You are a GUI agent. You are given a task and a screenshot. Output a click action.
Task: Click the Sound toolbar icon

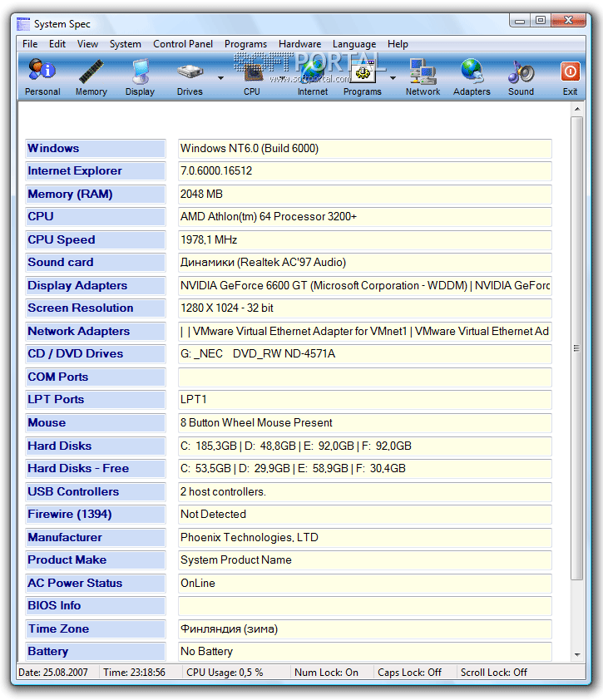[x=521, y=76]
